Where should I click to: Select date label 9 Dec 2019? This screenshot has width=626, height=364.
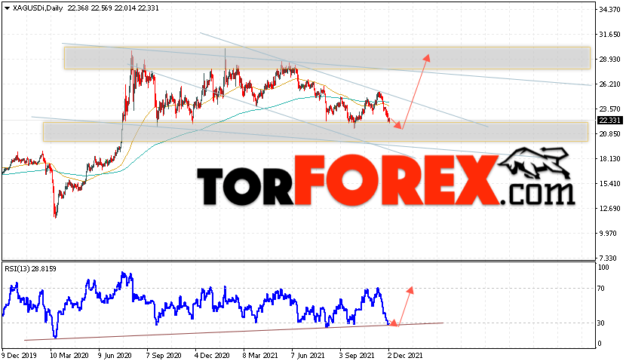[x=20, y=355]
